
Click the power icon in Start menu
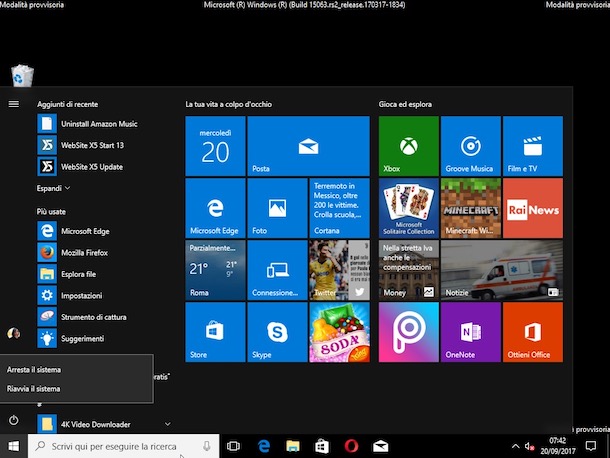pyautogui.click(x=14, y=420)
